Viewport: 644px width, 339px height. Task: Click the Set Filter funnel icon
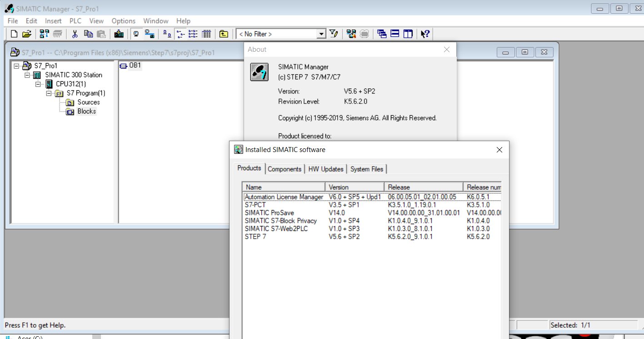pyautogui.click(x=334, y=34)
